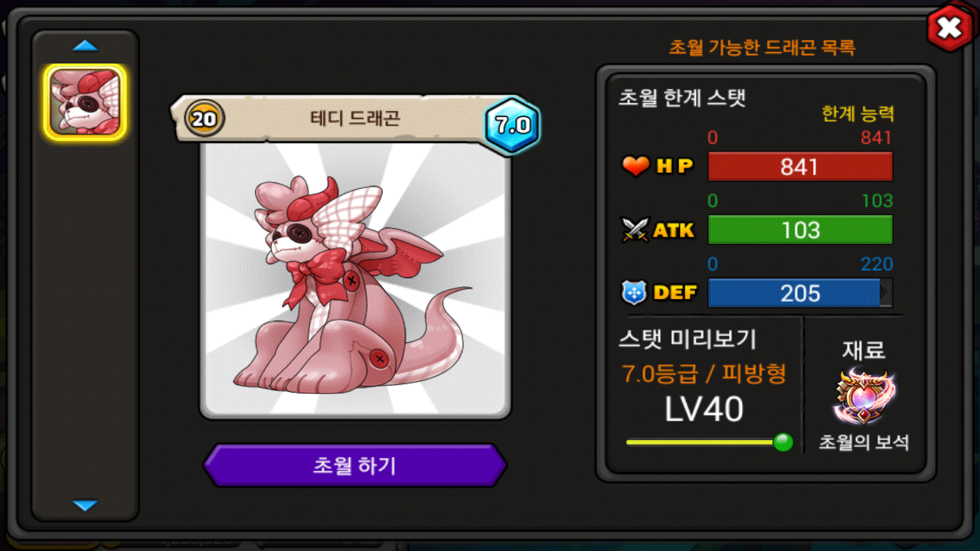
Task: Click the level 20 badge icon
Action: click(204, 119)
